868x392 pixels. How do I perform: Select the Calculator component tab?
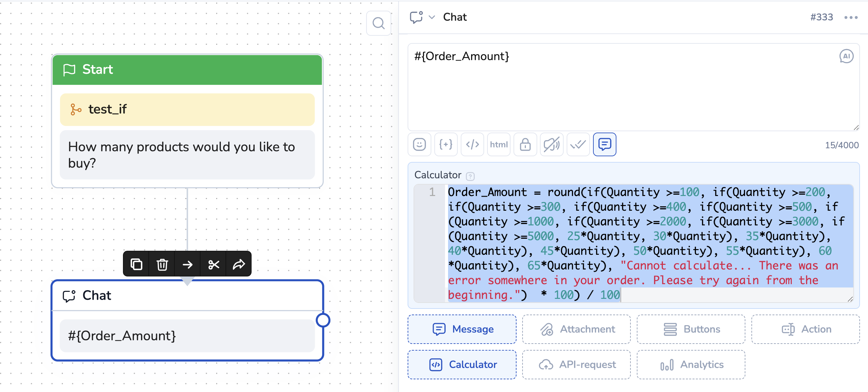tap(462, 364)
